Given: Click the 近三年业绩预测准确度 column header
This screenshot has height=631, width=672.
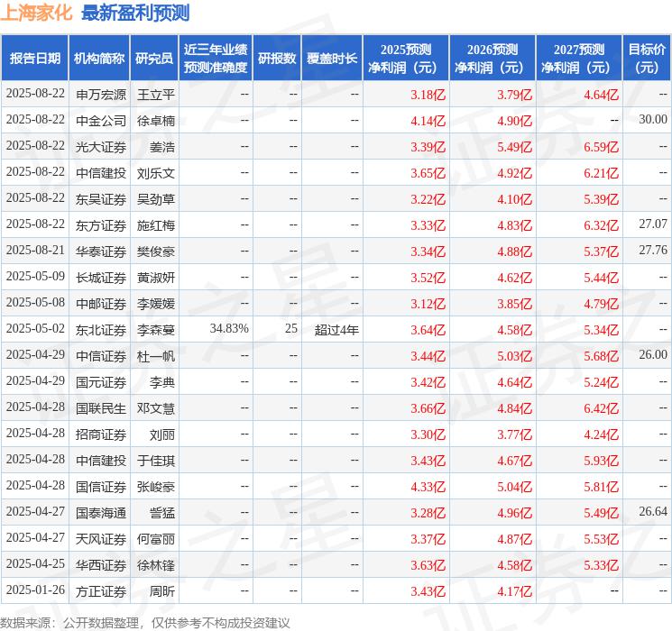Looking at the screenshot, I should (x=216, y=59).
